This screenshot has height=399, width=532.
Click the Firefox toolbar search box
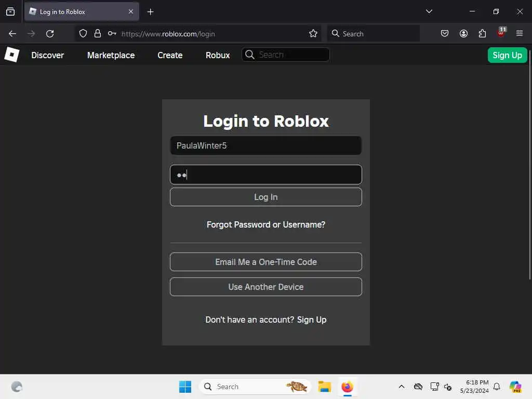(x=373, y=34)
